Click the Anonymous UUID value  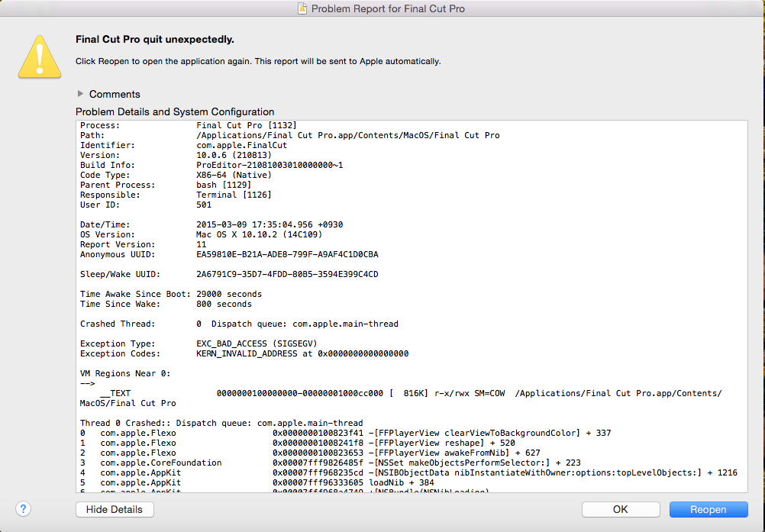coord(287,254)
